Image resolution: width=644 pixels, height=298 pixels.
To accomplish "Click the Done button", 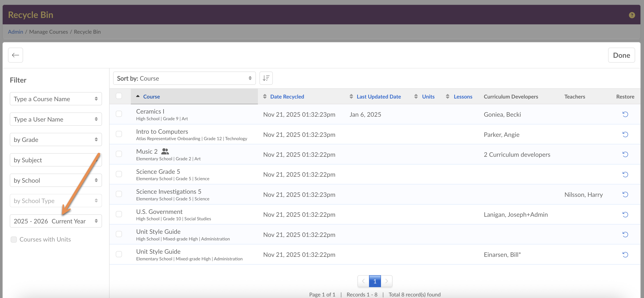I will (x=621, y=55).
